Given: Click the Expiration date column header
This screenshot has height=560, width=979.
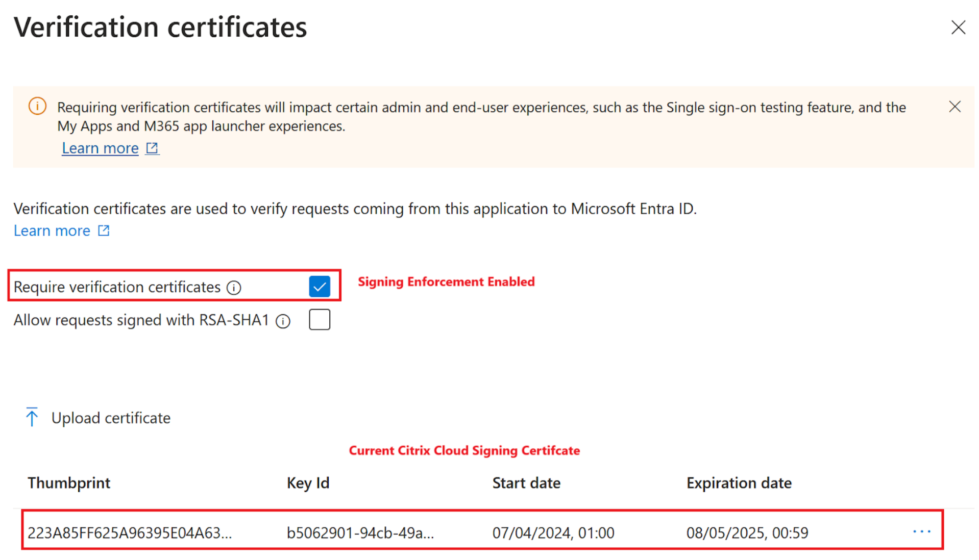Looking at the screenshot, I should tap(739, 482).
